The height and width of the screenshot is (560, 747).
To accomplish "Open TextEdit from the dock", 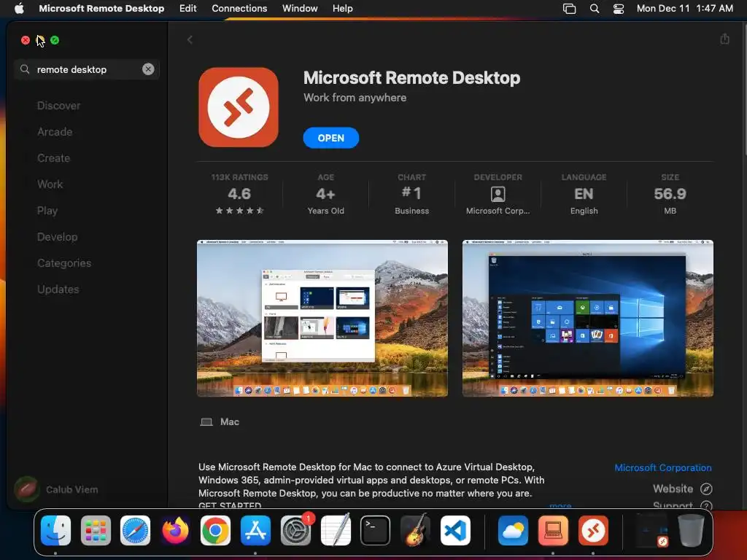I will pos(336,530).
